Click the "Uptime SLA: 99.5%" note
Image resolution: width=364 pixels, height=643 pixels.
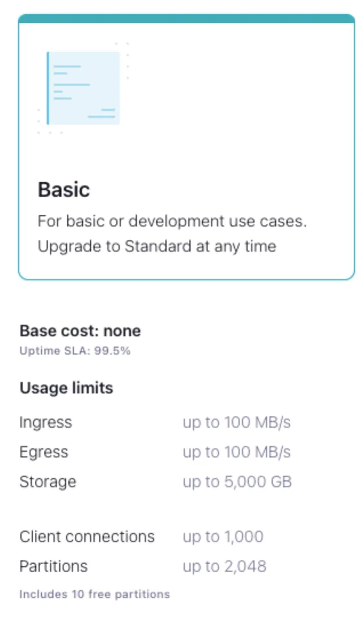[75, 351]
